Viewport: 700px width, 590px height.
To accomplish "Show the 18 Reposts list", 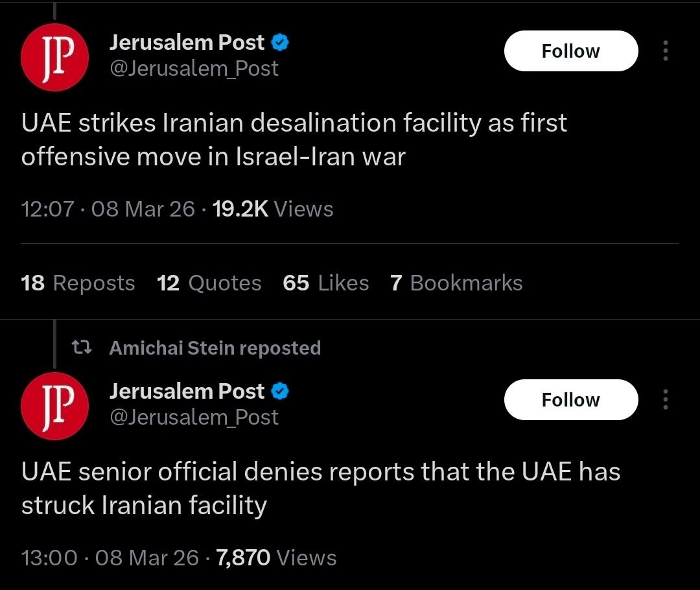I will [x=78, y=283].
